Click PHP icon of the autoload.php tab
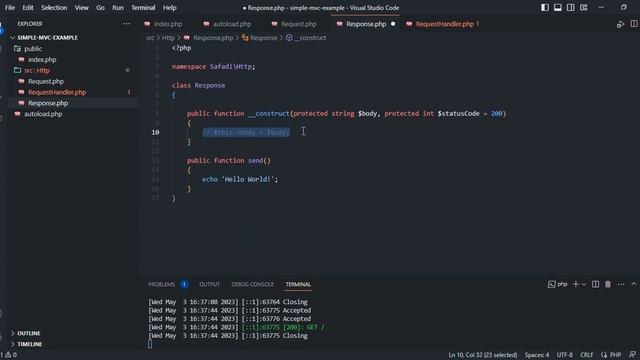This screenshot has width=640, height=360. click(x=206, y=24)
